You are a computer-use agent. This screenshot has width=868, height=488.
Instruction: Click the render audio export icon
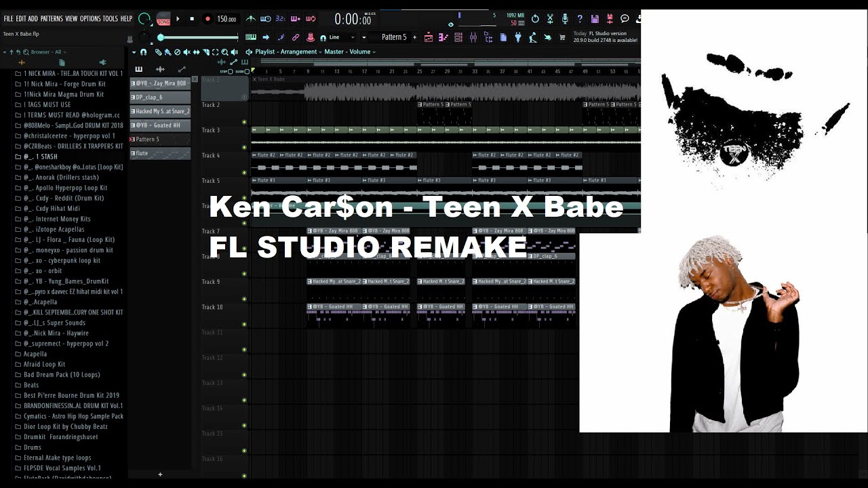click(x=610, y=19)
